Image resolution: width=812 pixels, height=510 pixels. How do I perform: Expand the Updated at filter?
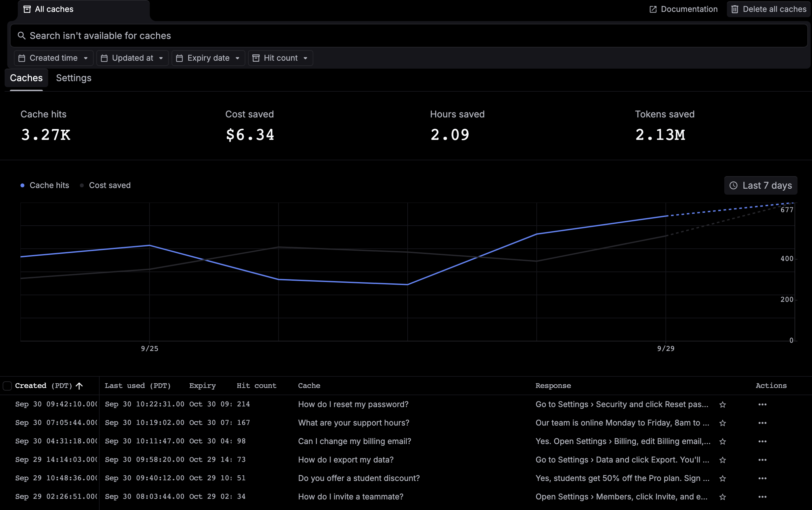coord(133,58)
